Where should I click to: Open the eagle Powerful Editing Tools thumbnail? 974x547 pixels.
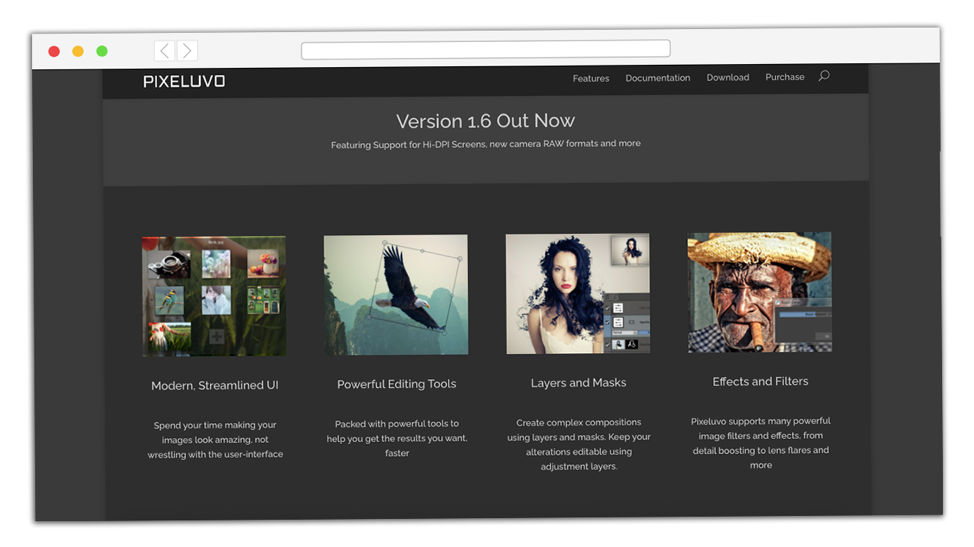coord(396,294)
